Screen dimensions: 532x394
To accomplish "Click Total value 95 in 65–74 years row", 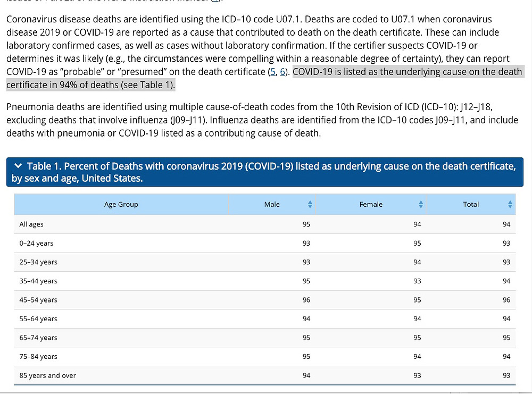I will [506, 338].
